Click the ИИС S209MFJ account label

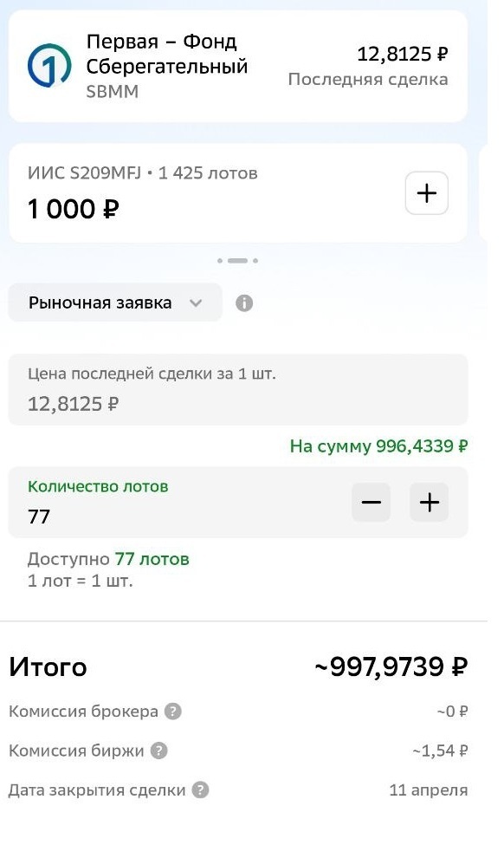[x=87, y=172]
